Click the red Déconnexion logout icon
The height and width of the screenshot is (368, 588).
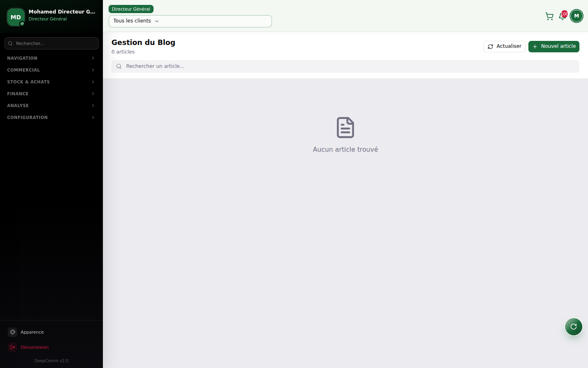pyautogui.click(x=13, y=347)
